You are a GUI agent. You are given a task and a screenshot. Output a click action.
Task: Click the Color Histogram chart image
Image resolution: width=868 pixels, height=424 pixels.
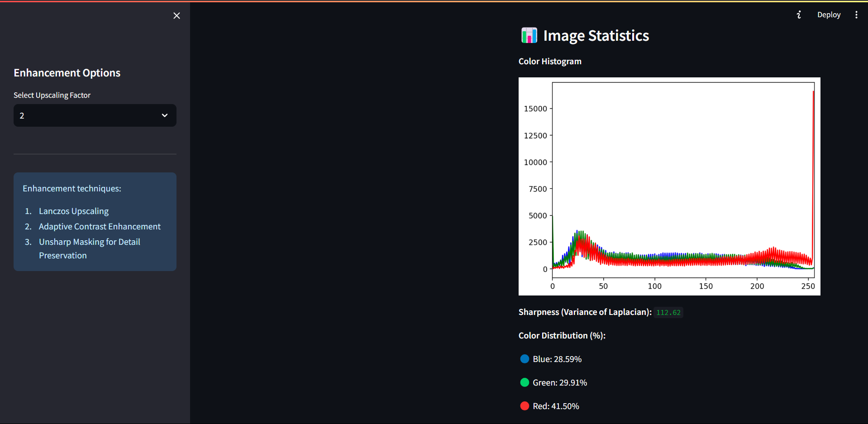[x=669, y=186]
